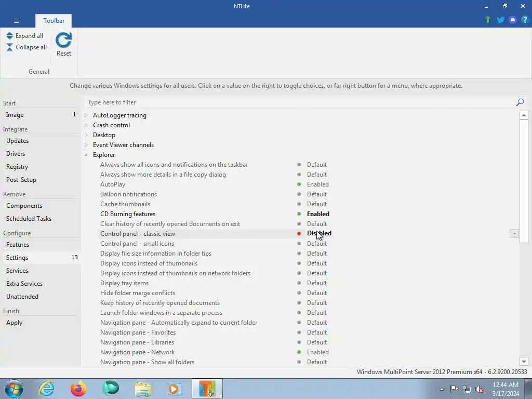Open the Twitter link icon
The image size is (532, 399).
point(500,20)
